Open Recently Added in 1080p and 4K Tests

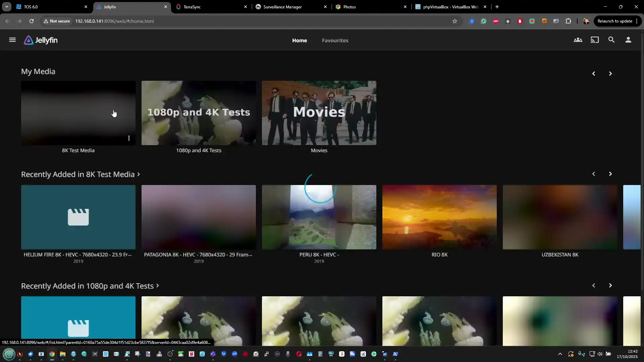pyautogui.click(x=90, y=286)
